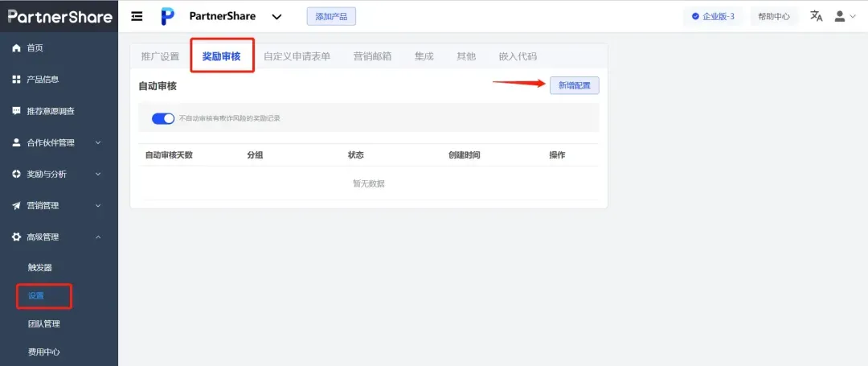Click the 状态 column header

click(355, 155)
